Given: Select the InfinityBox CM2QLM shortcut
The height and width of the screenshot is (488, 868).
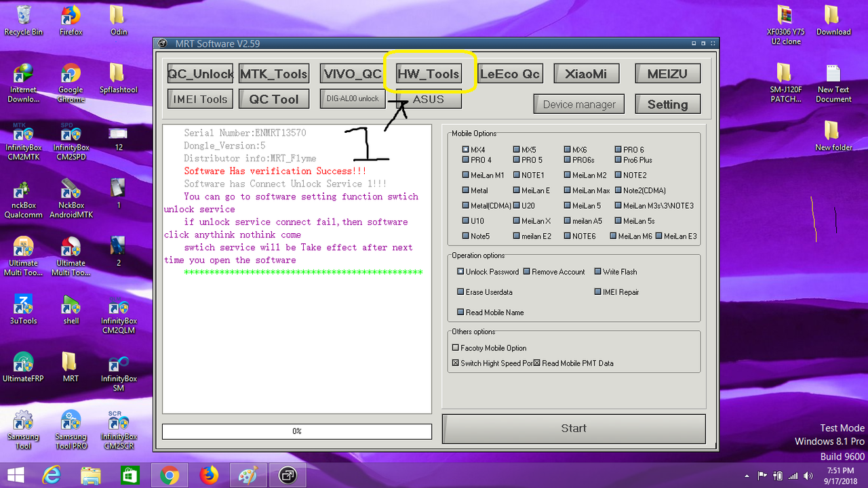Looking at the screenshot, I should pos(119,315).
